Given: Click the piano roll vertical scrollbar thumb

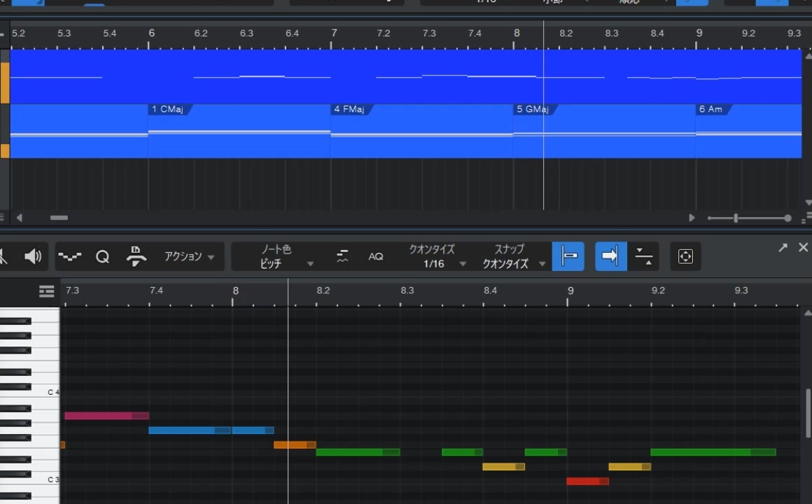Looking at the screenshot, I should click(808, 413).
